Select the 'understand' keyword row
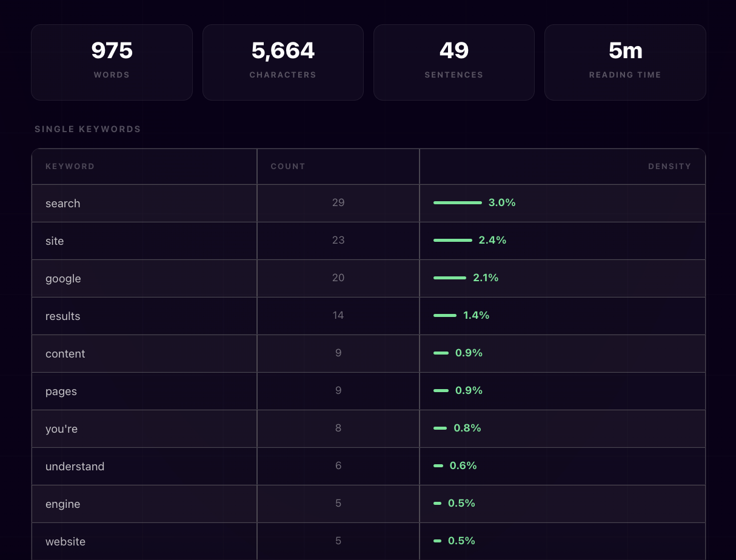Viewport: 736px width, 560px height. pos(144,466)
